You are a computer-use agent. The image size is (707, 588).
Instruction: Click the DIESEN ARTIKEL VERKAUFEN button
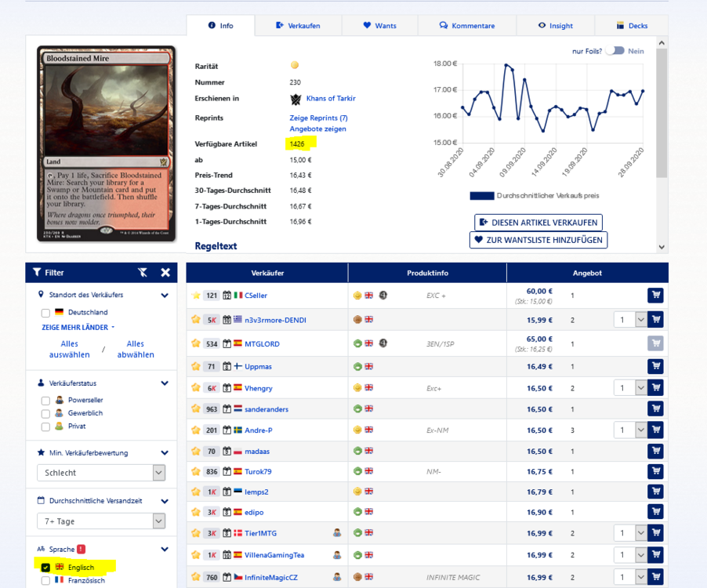click(538, 223)
